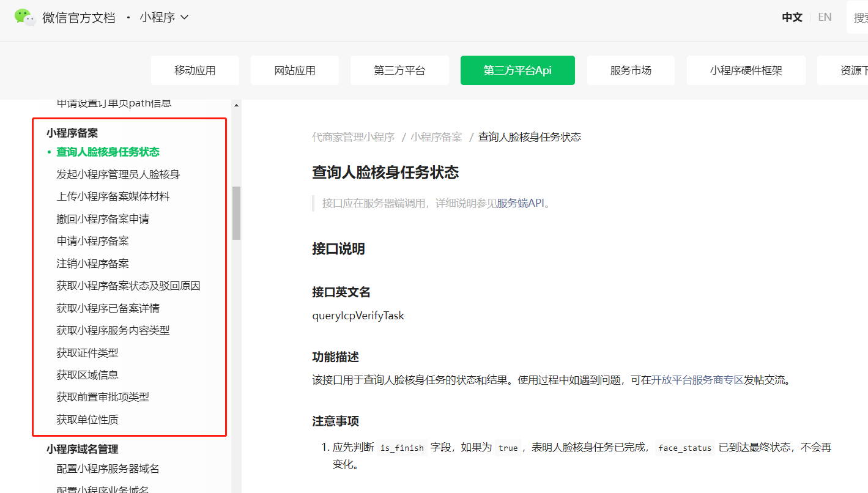Open the 小程序硬件框架 tab

[746, 70]
